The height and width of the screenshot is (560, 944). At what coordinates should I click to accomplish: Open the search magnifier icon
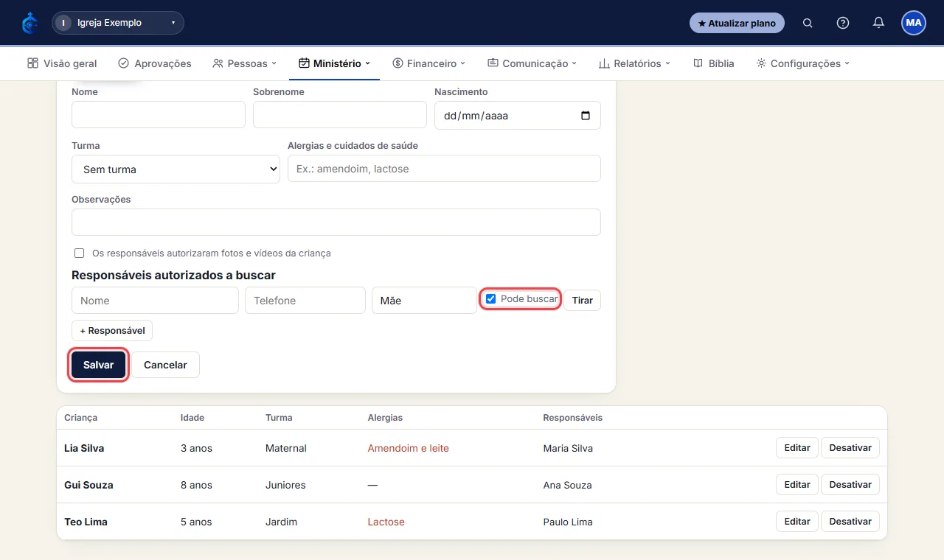coord(808,23)
